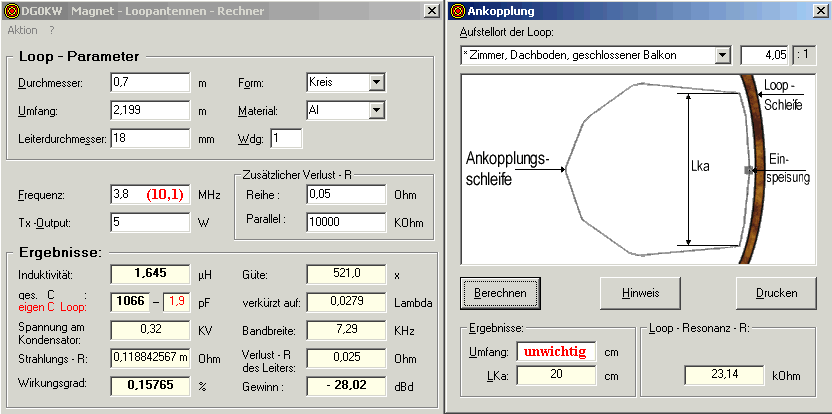
Task: Focus the Wdg windings field
Action: [x=287, y=138]
